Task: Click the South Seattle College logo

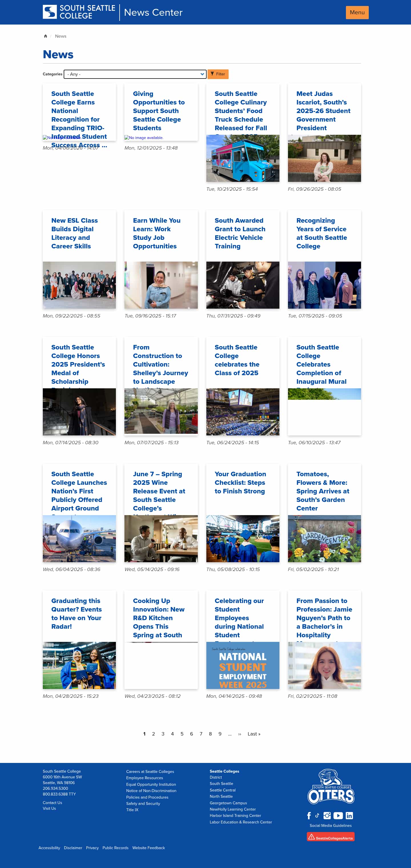Action: (79, 12)
